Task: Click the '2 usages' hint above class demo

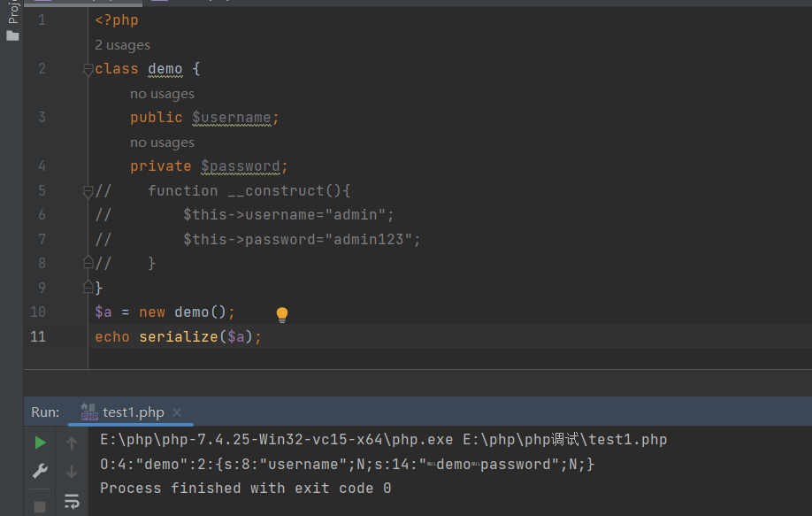Action: (122, 45)
